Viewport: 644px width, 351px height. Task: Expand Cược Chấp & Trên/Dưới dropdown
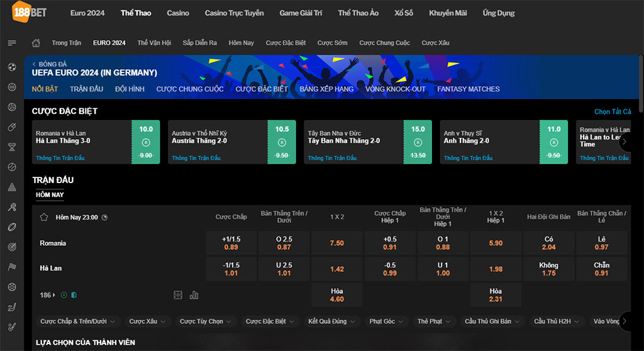point(77,321)
